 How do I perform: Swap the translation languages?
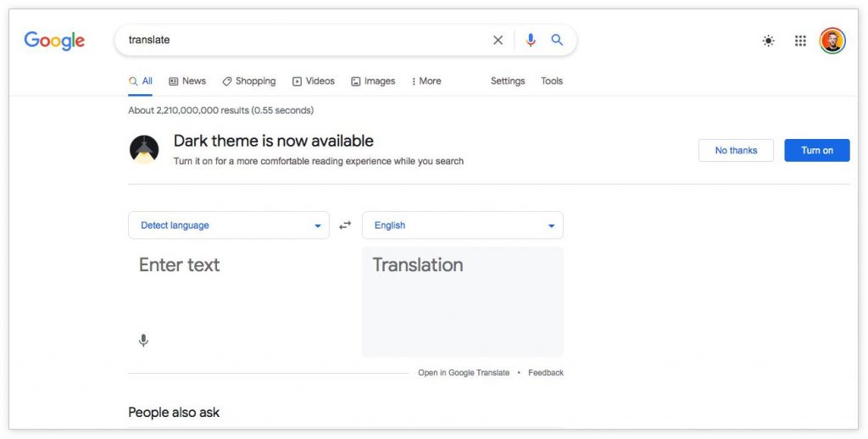[x=345, y=225]
